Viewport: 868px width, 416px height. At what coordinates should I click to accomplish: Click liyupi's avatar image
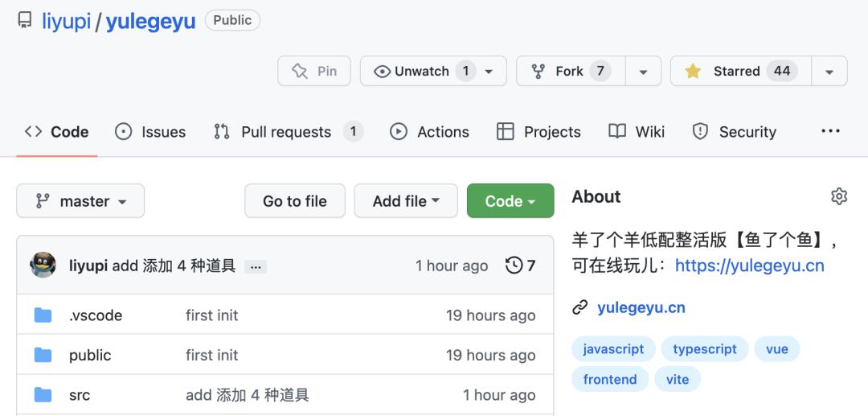point(43,265)
